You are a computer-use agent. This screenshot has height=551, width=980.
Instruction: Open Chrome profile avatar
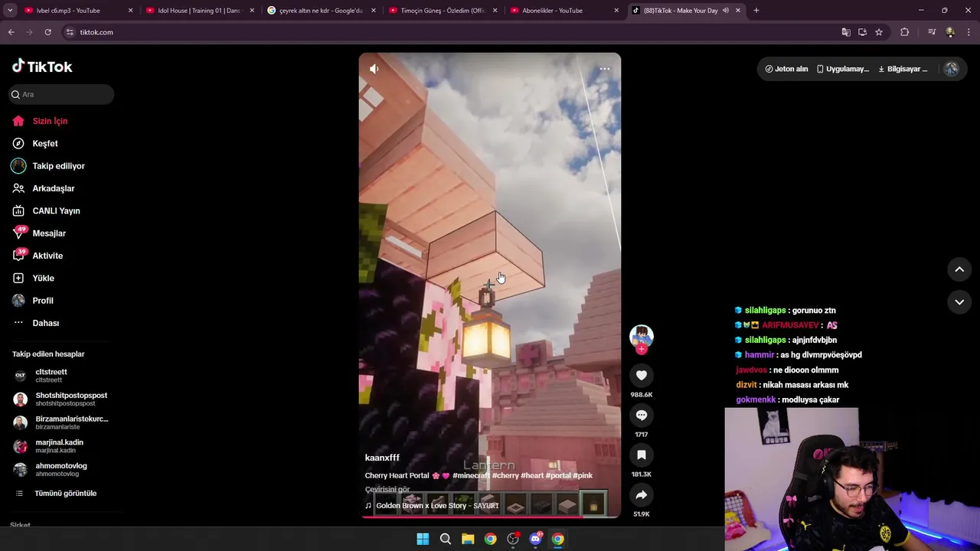point(950,32)
